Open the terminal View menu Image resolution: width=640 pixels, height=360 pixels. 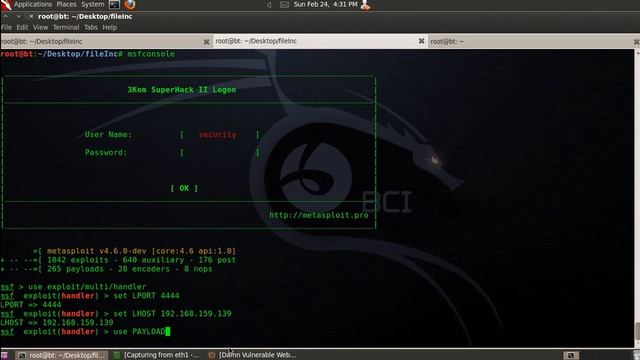point(40,27)
